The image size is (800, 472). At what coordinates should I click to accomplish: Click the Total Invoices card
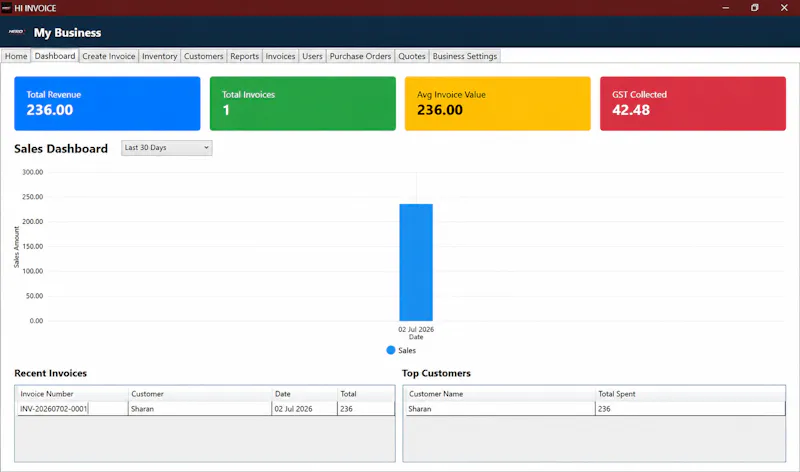(303, 104)
